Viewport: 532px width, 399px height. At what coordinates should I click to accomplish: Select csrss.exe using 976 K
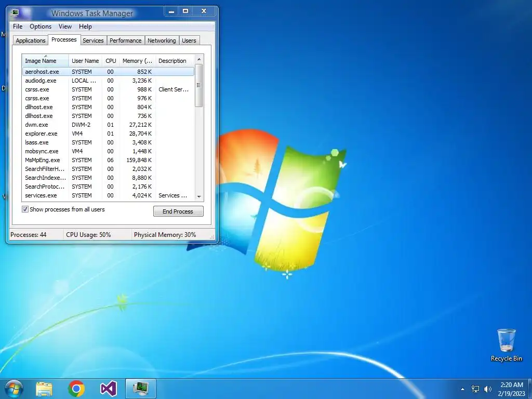(108, 98)
